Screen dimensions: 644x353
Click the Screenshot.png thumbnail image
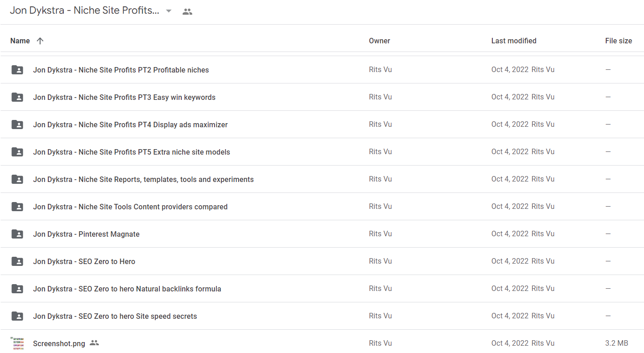click(x=17, y=343)
